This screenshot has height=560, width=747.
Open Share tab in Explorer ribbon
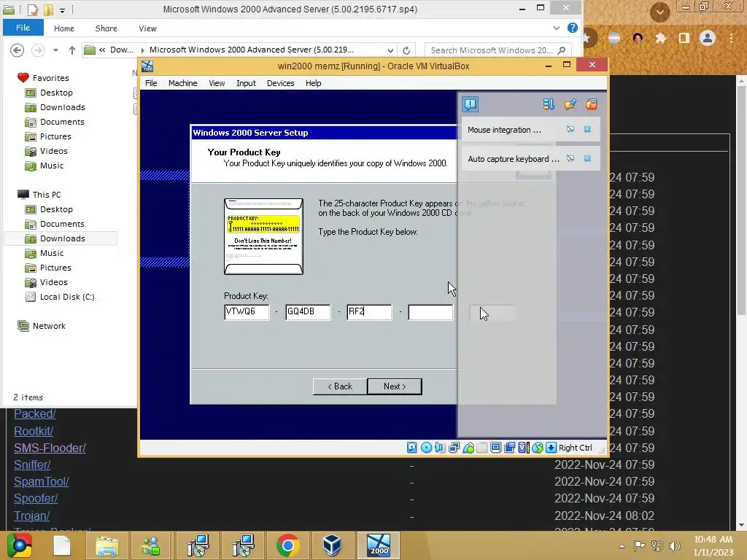107,28
